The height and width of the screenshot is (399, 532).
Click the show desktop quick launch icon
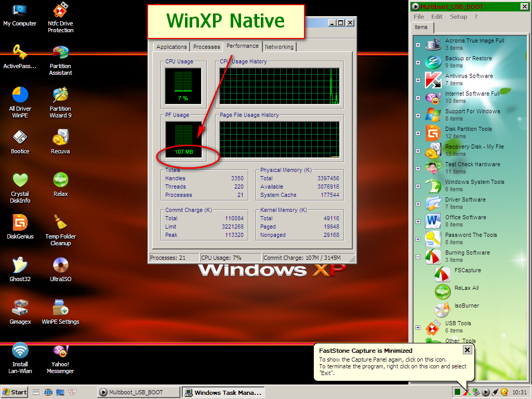coord(60,392)
